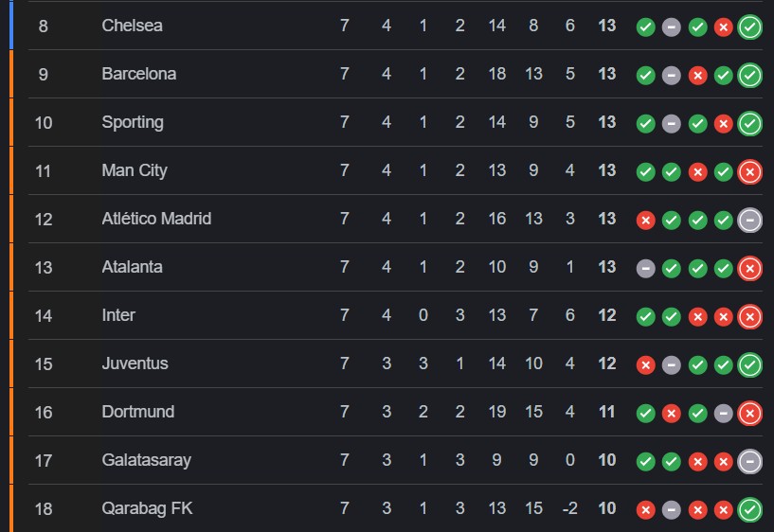Select the Man City team name
The height and width of the screenshot is (532, 774).
point(135,170)
